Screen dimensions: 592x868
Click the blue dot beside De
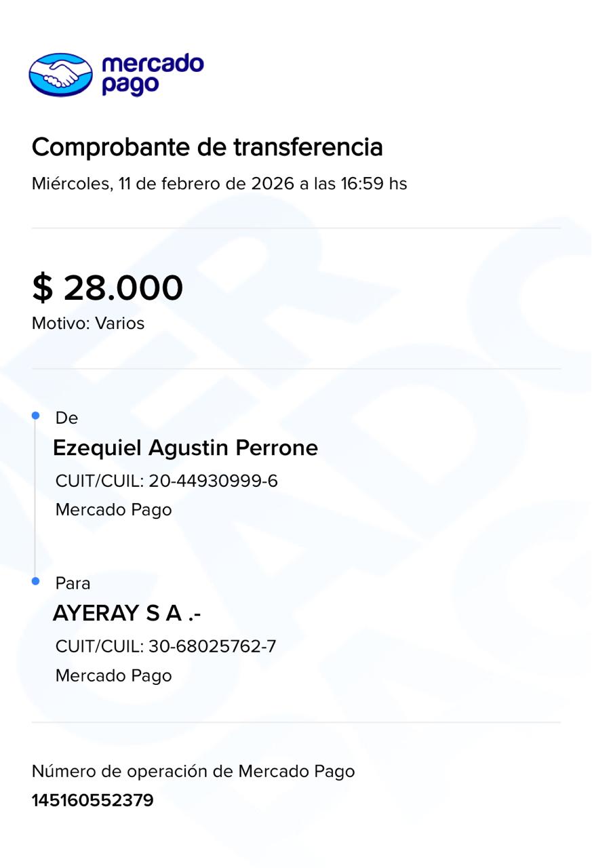coord(36,416)
